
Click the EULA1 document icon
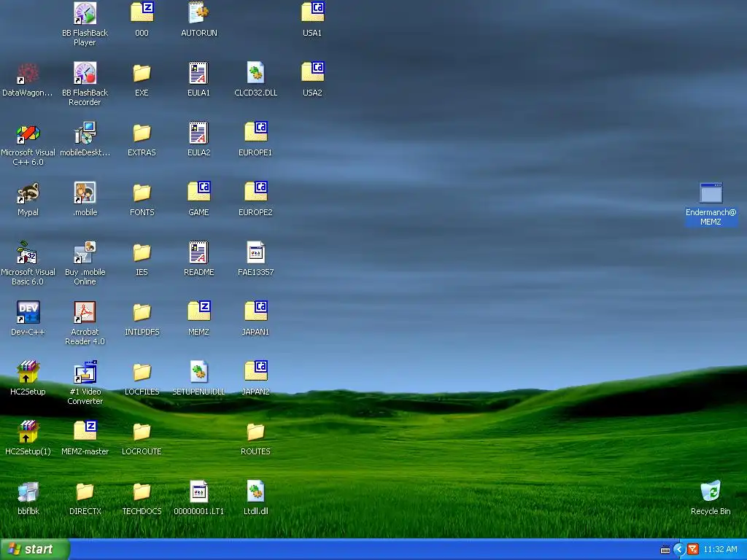pyautogui.click(x=198, y=73)
